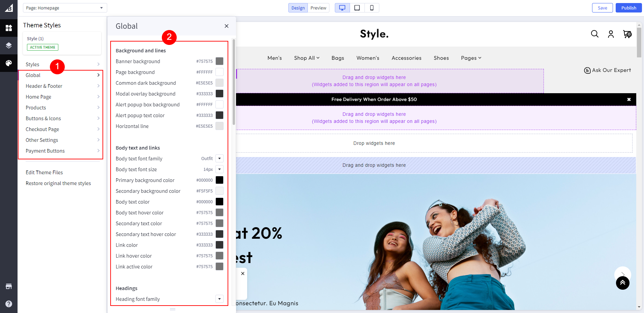
Task: Click the help question mark icon
Action: [x=9, y=304]
